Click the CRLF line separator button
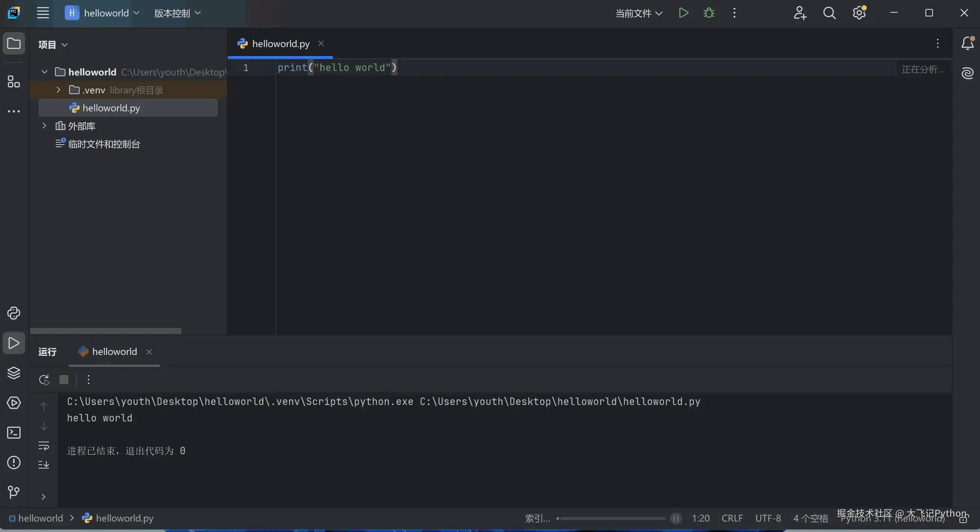 (732, 518)
